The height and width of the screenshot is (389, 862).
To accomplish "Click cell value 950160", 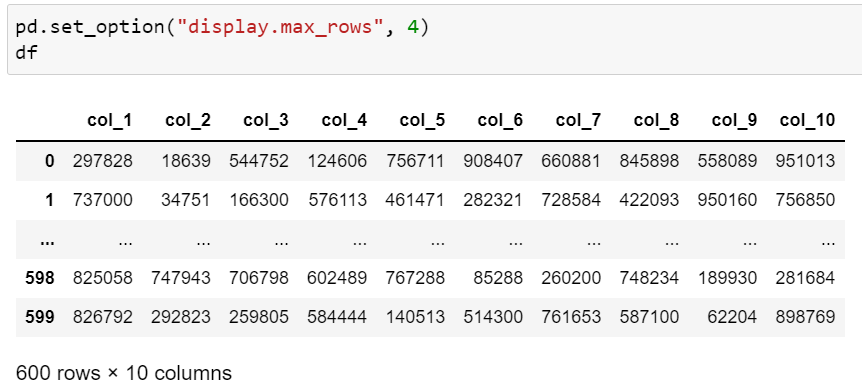I will [727, 200].
